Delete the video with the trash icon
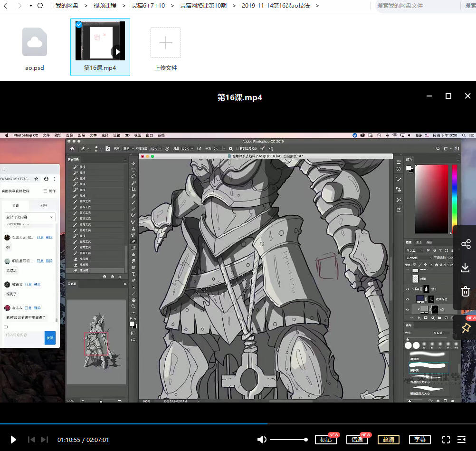The height and width of the screenshot is (451, 476). (x=466, y=291)
